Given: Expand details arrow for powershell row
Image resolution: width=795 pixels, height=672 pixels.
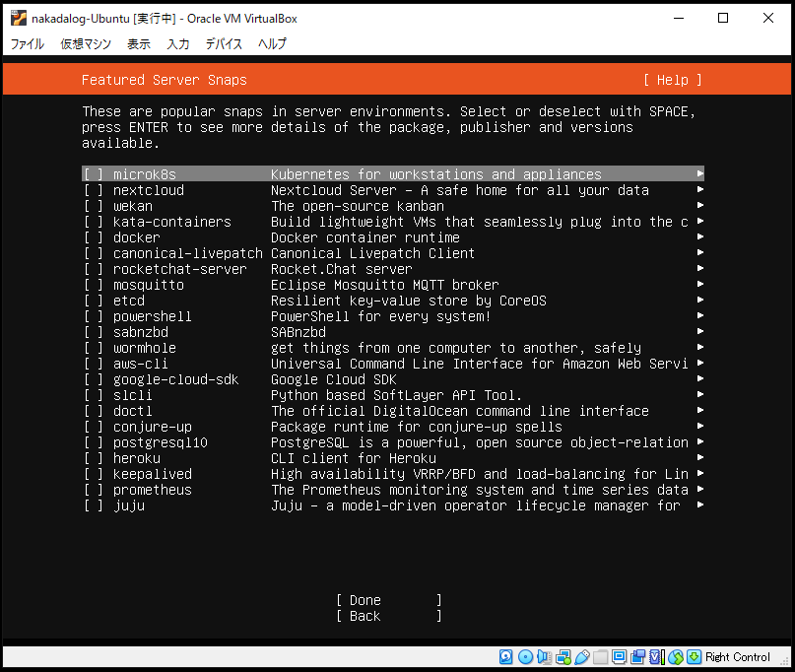Looking at the screenshot, I should pos(699,316).
